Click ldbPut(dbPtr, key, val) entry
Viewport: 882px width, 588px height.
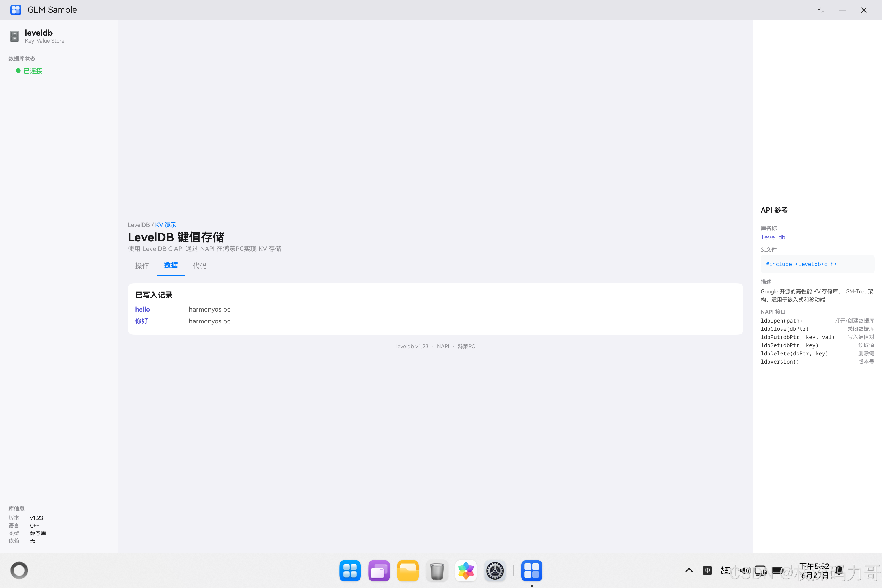tap(797, 337)
